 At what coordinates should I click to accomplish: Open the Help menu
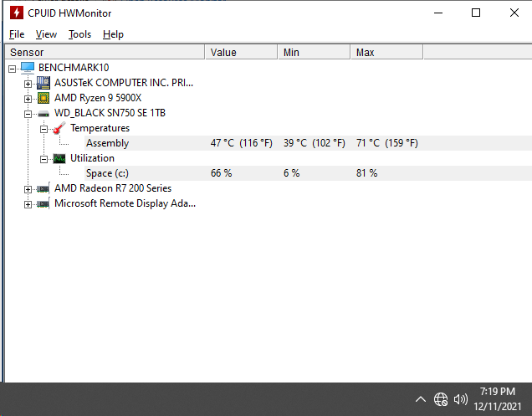pyautogui.click(x=113, y=34)
